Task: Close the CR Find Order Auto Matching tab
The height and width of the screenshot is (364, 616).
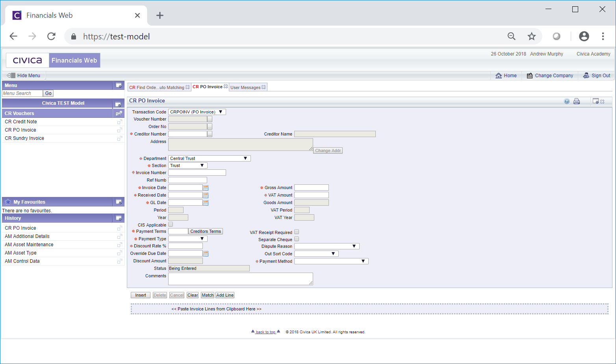Action: click(187, 87)
